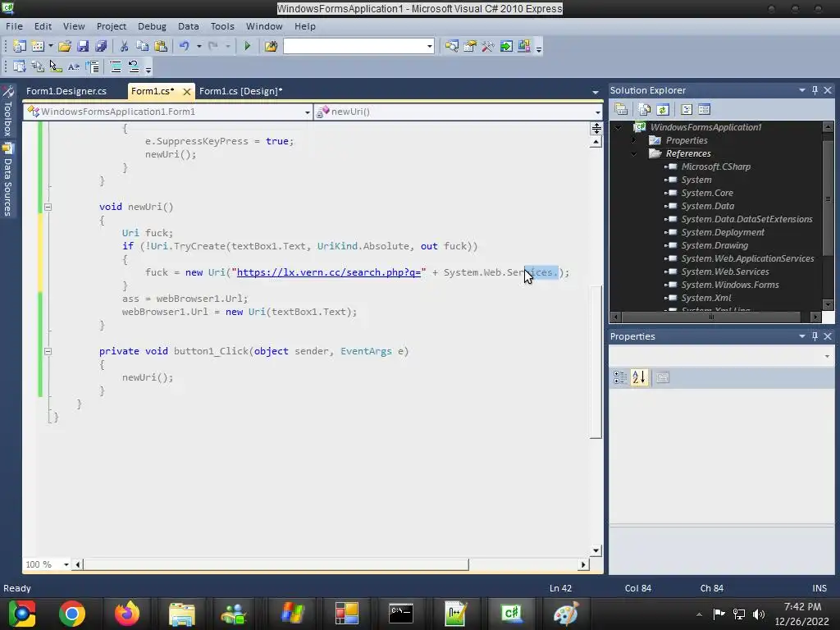Open the Properties Window toolbar icon
Viewport: 840px width, 630px height.
click(470, 46)
